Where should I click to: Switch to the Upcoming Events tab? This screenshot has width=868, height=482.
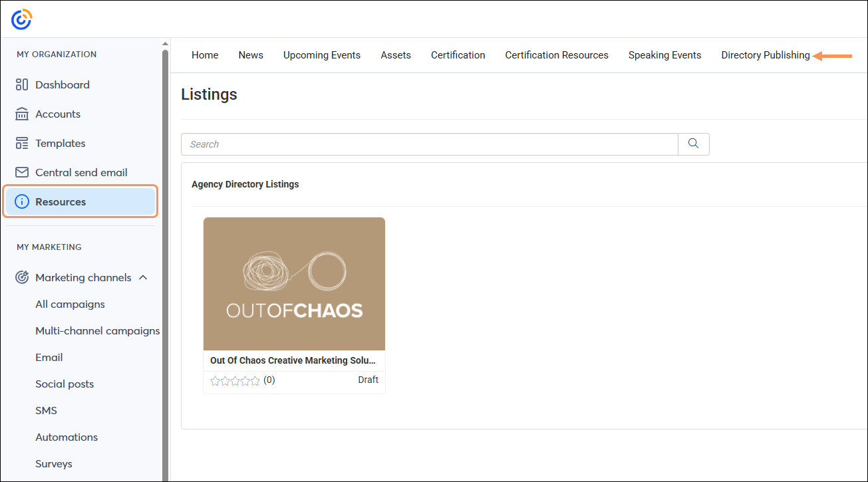pyautogui.click(x=322, y=55)
